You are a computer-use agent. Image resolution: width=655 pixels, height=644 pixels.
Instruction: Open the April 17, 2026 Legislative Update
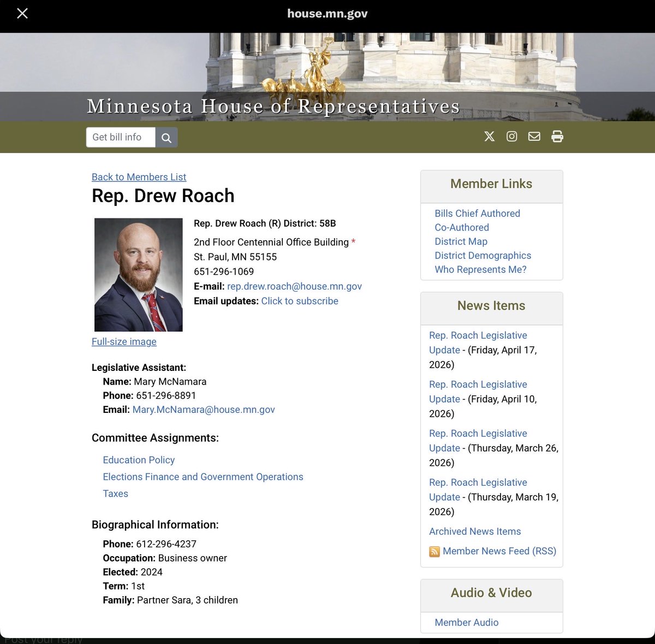pyautogui.click(x=478, y=342)
